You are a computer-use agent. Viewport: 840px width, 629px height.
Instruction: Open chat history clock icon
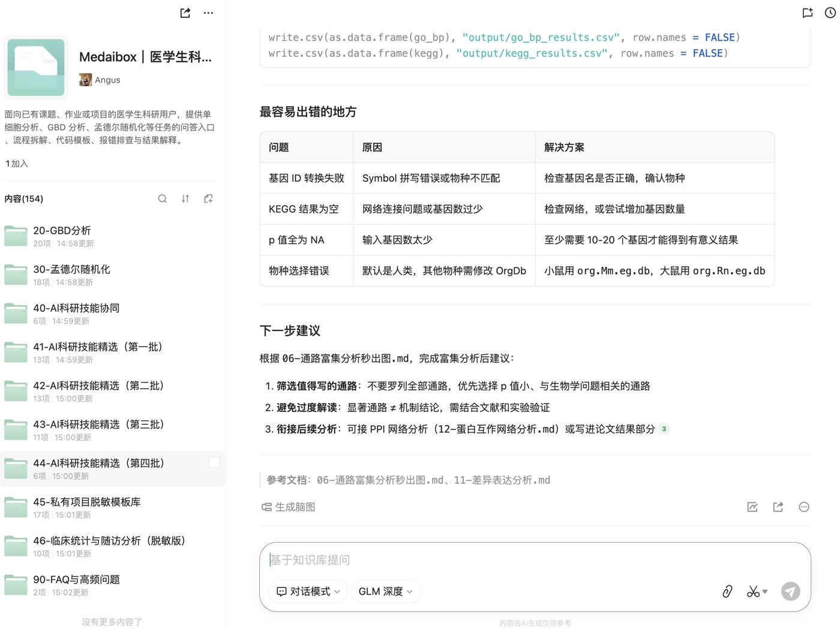coord(830,13)
